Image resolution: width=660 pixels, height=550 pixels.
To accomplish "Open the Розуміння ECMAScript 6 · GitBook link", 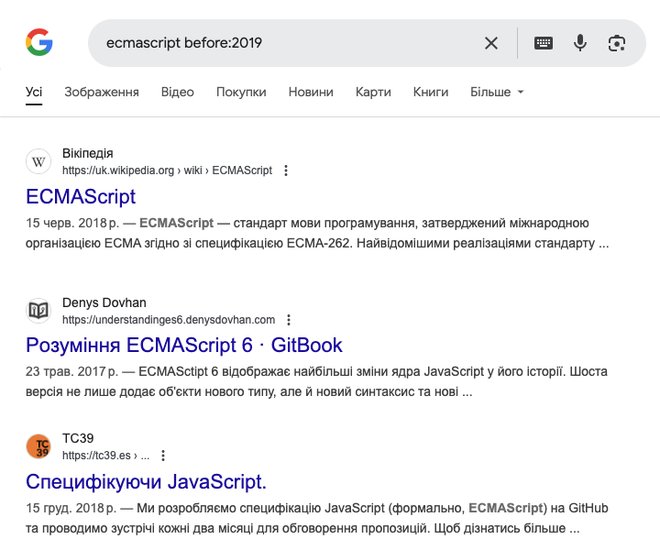I will point(184,345).
